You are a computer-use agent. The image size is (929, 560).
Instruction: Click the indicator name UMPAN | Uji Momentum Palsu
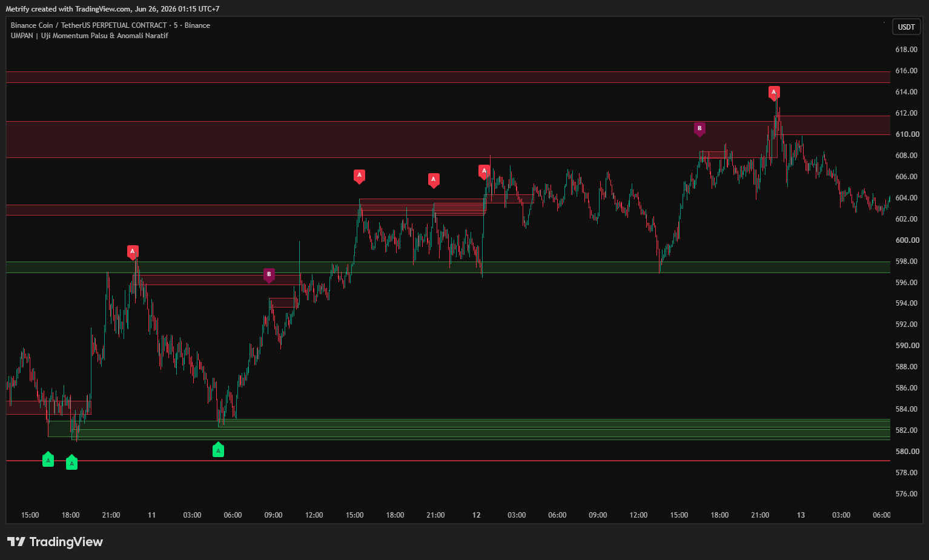(89, 36)
